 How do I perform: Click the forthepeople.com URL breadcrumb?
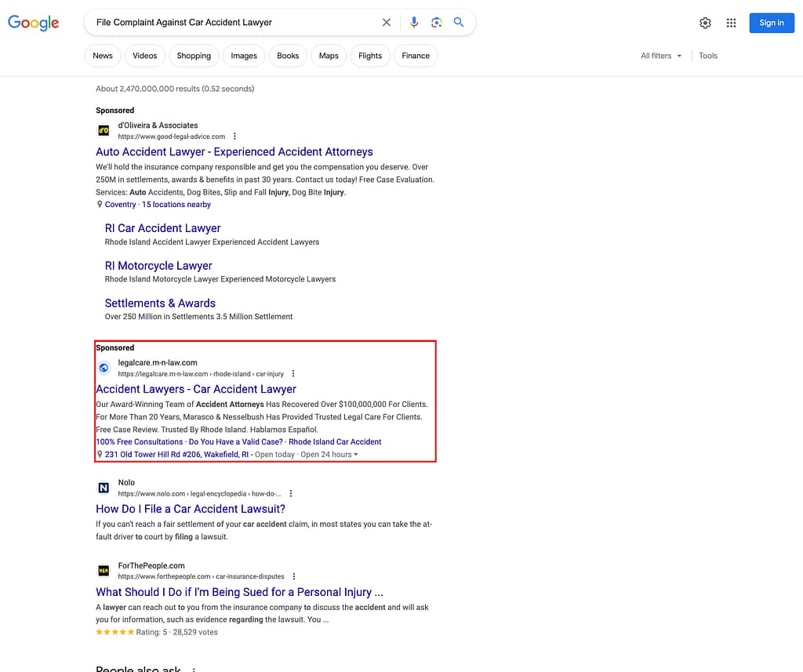tap(201, 577)
